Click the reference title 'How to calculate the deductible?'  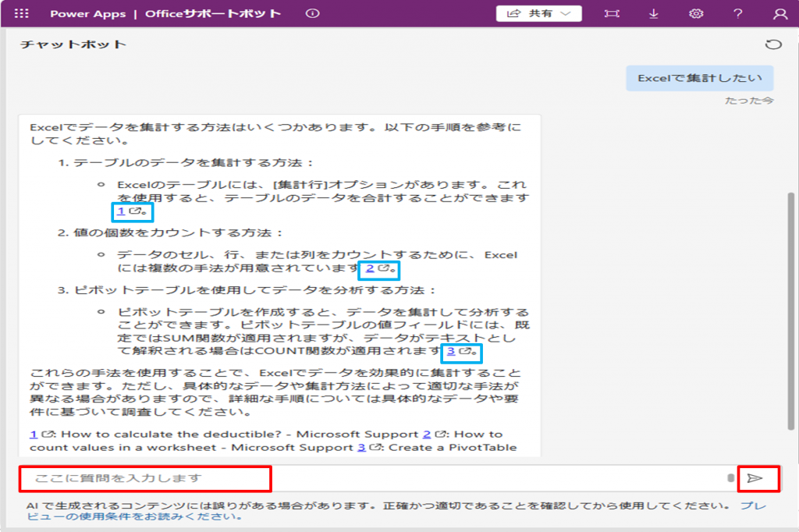pyautogui.click(x=171, y=434)
